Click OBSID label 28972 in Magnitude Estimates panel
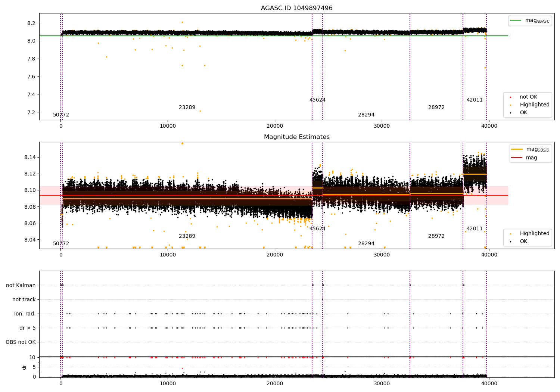This screenshot has width=560, height=392. click(436, 236)
